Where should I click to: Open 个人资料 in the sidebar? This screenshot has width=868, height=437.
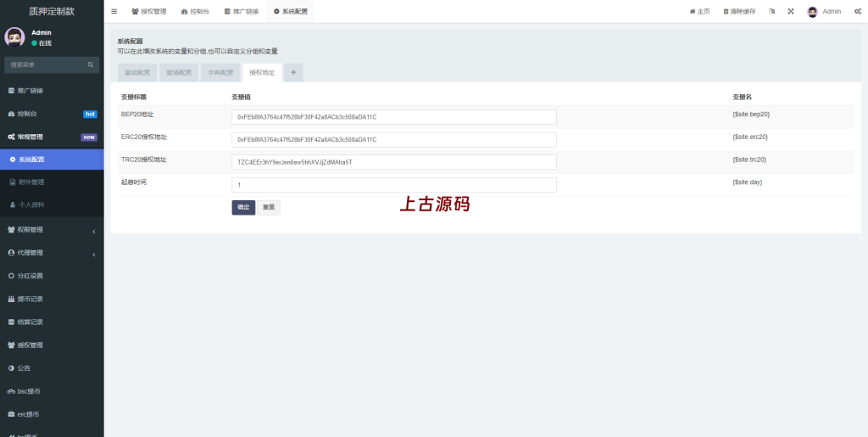[x=52, y=204]
